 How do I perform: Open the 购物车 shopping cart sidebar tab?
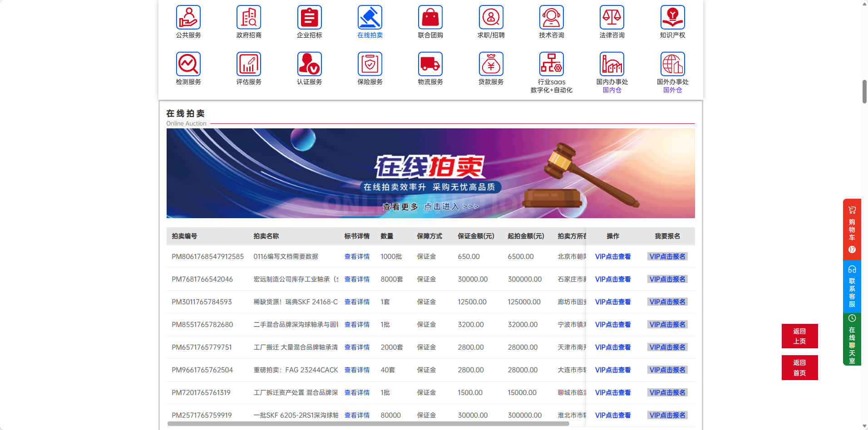[x=852, y=230]
